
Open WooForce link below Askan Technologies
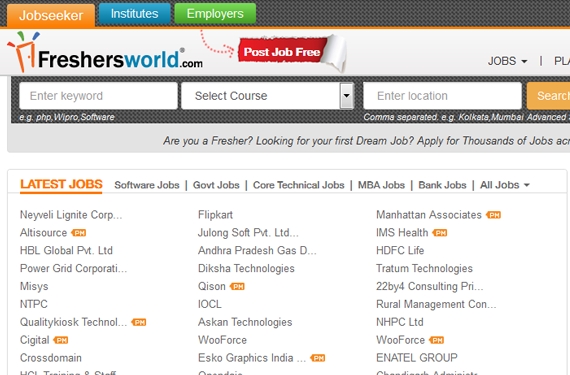click(222, 340)
